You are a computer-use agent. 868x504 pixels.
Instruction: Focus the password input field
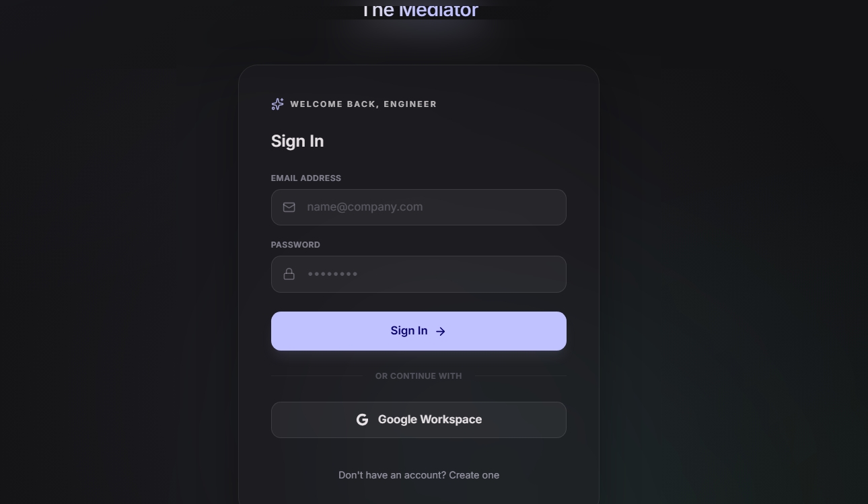[x=419, y=274]
